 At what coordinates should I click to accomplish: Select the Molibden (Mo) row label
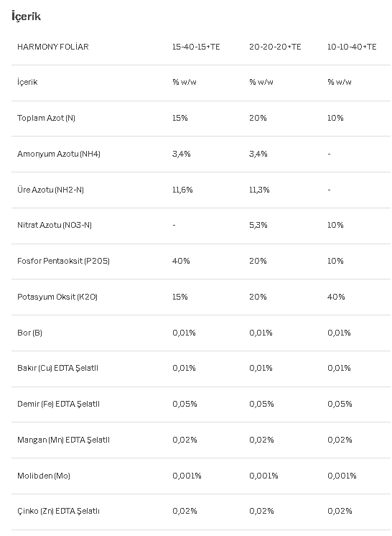(x=44, y=476)
